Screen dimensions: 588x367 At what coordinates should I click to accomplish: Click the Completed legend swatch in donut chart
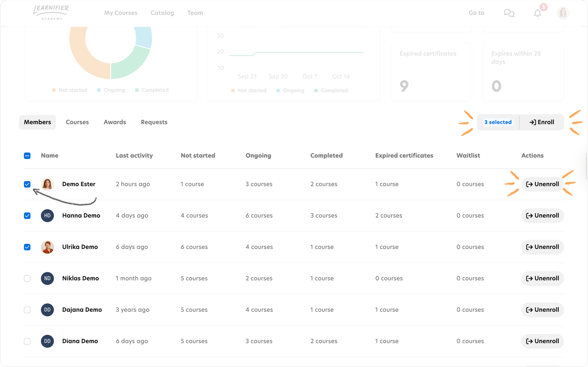click(137, 90)
